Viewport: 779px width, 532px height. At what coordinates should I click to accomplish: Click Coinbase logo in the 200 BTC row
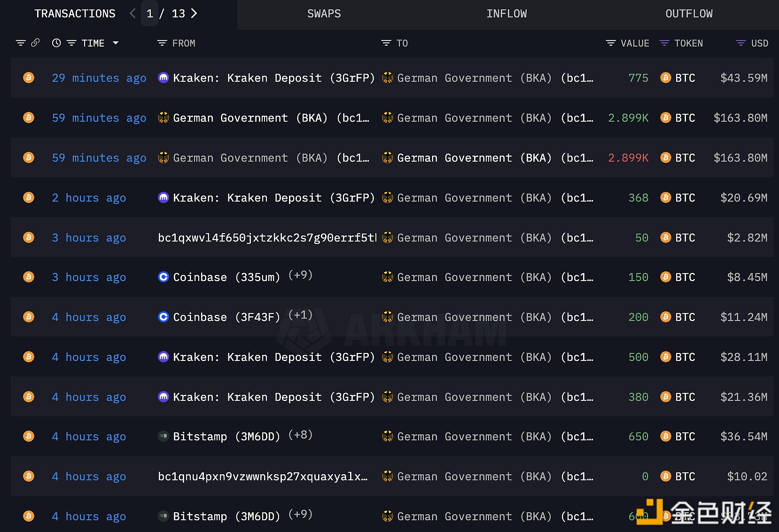click(163, 317)
